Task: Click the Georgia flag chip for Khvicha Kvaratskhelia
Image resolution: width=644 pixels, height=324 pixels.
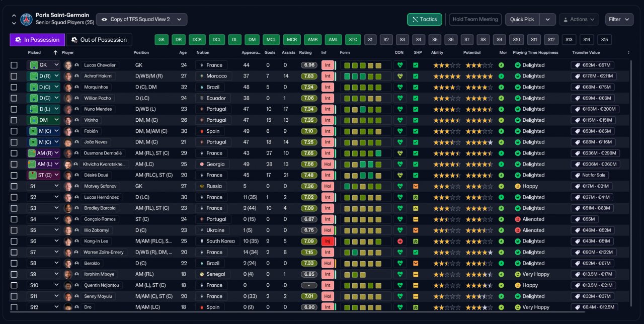Action: (213, 164)
